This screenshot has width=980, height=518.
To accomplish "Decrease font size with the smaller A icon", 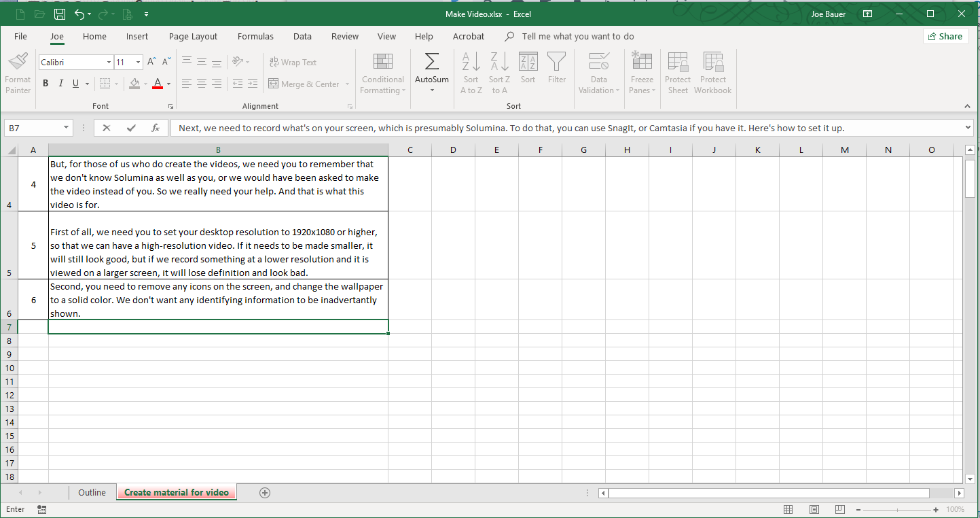I will [166, 62].
